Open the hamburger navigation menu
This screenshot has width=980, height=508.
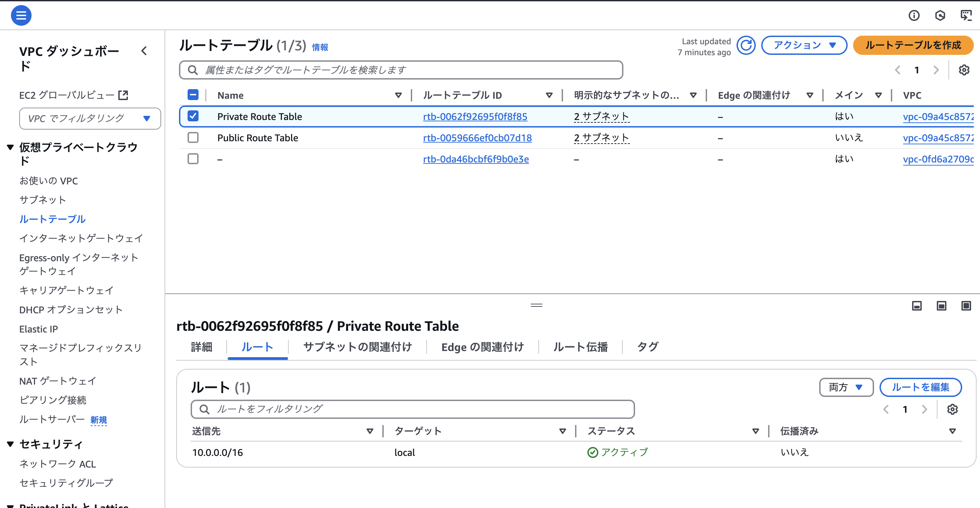21,15
